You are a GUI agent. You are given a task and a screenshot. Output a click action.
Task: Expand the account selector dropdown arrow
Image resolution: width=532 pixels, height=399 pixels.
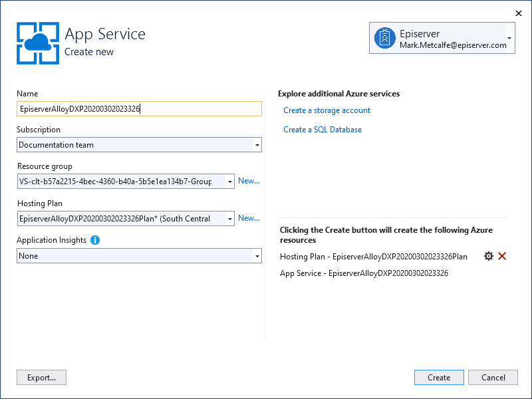[509, 39]
